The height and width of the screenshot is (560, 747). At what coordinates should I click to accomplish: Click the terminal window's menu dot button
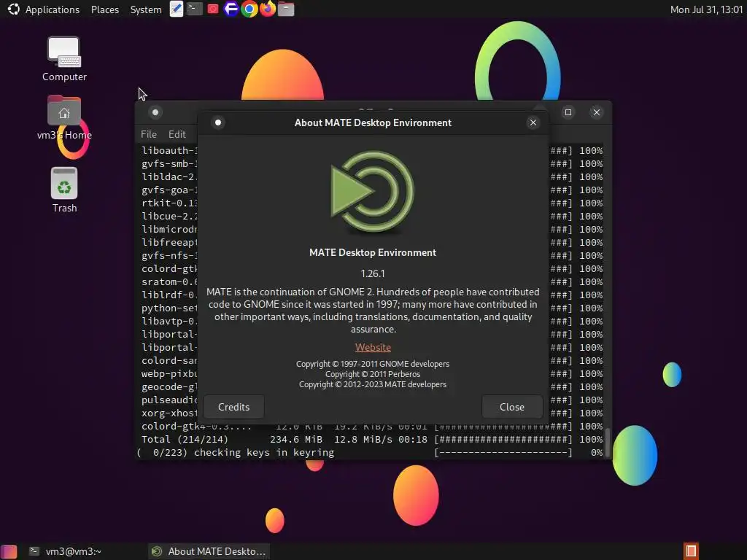tap(155, 112)
